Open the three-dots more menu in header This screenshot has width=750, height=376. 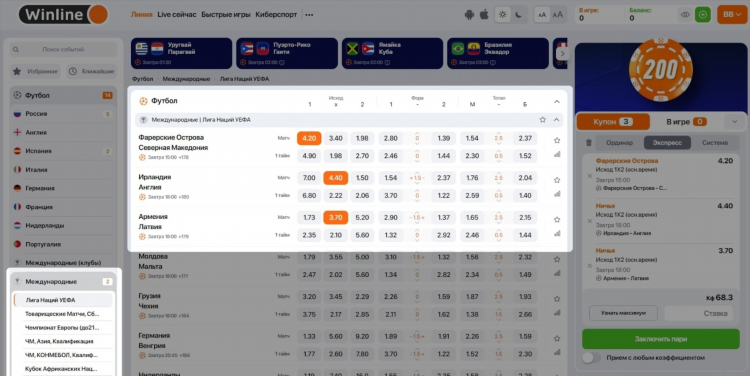click(x=309, y=15)
